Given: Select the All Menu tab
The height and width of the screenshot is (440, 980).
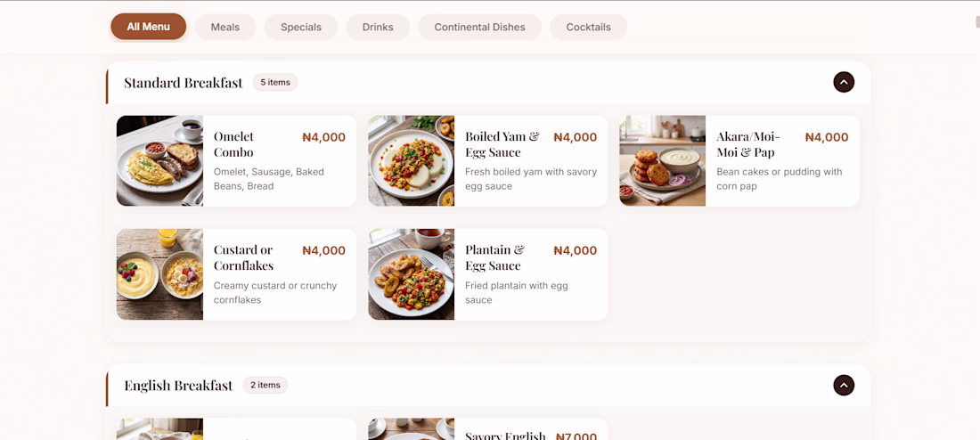Looking at the screenshot, I should coord(148,27).
